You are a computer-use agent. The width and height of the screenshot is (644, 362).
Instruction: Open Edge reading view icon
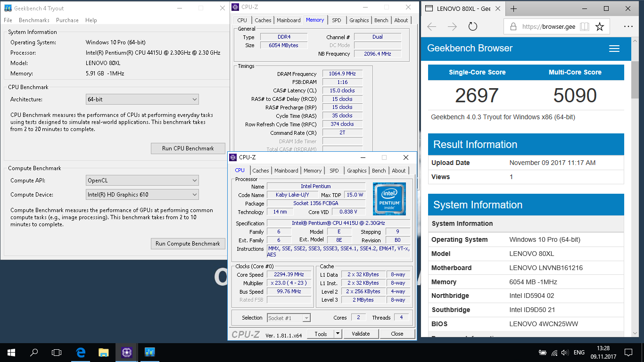[x=585, y=27]
